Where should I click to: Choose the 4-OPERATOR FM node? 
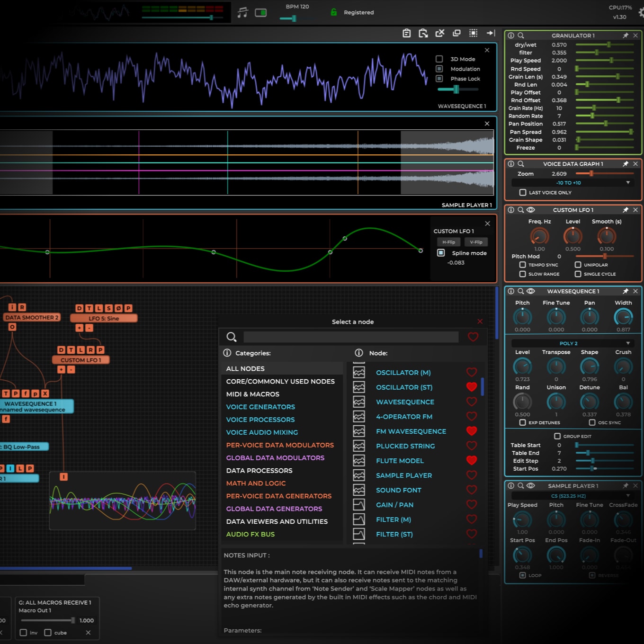(404, 417)
